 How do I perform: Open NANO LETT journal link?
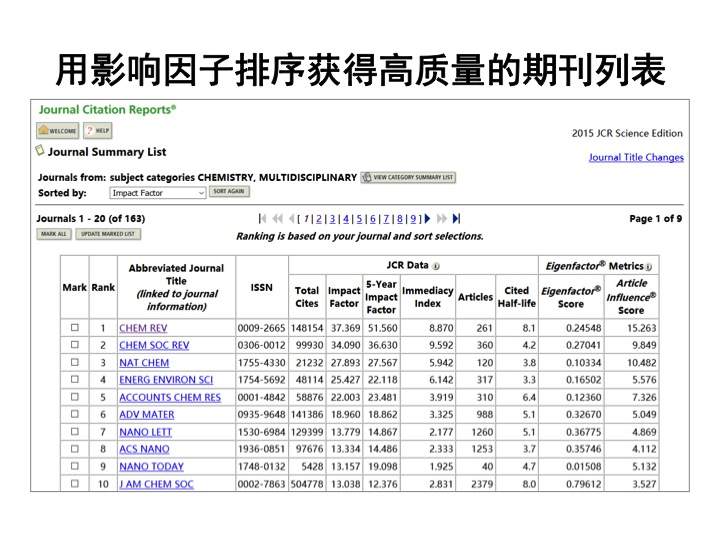pos(146,433)
